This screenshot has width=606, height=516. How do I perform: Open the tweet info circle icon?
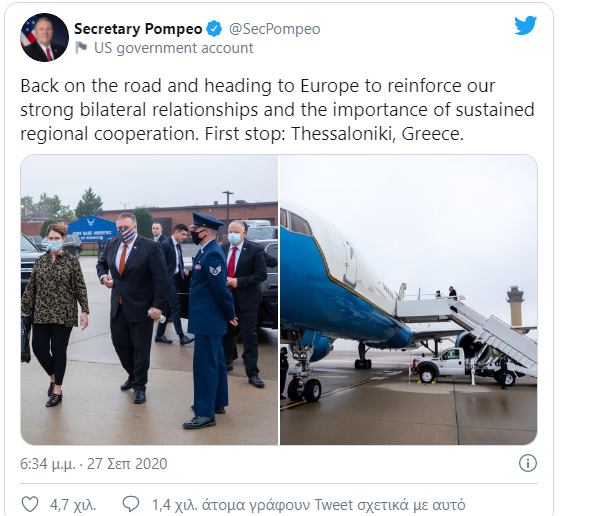528,463
